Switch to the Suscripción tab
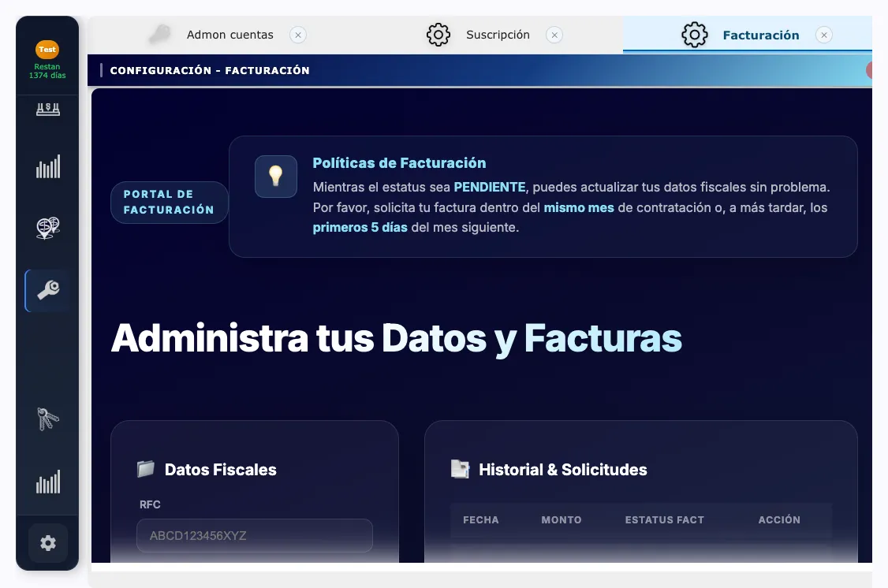 click(498, 35)
